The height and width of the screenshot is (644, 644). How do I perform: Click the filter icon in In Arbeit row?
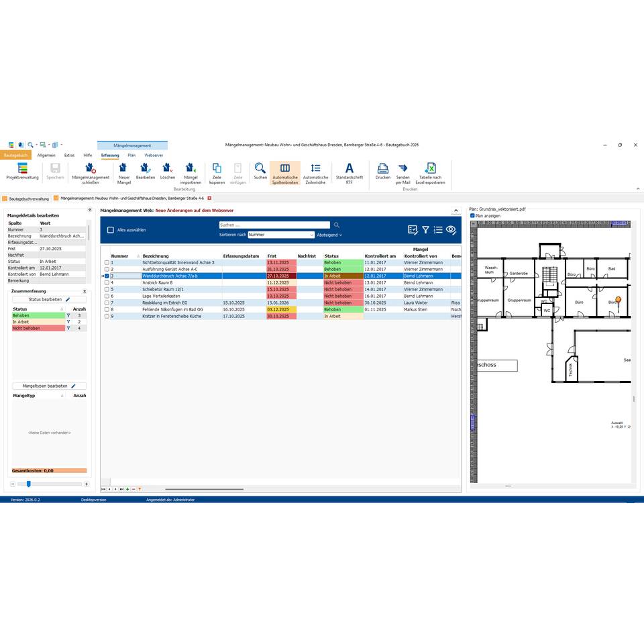point(68,322)
